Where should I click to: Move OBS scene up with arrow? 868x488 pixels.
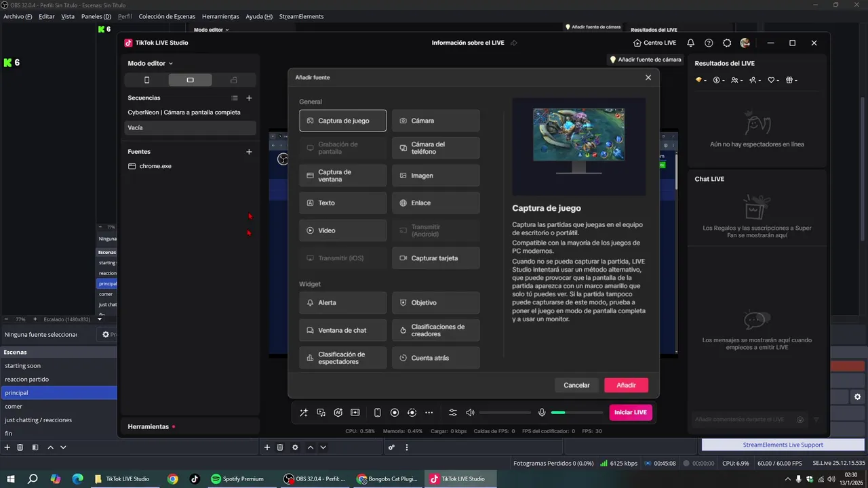tap(50, 447)
